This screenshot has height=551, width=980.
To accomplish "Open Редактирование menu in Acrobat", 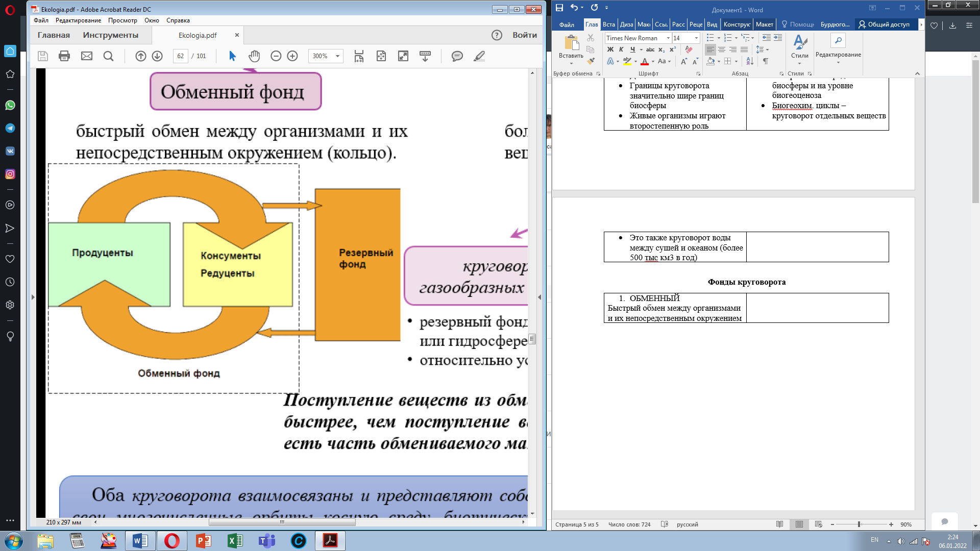I will click(x=78, y=20).
